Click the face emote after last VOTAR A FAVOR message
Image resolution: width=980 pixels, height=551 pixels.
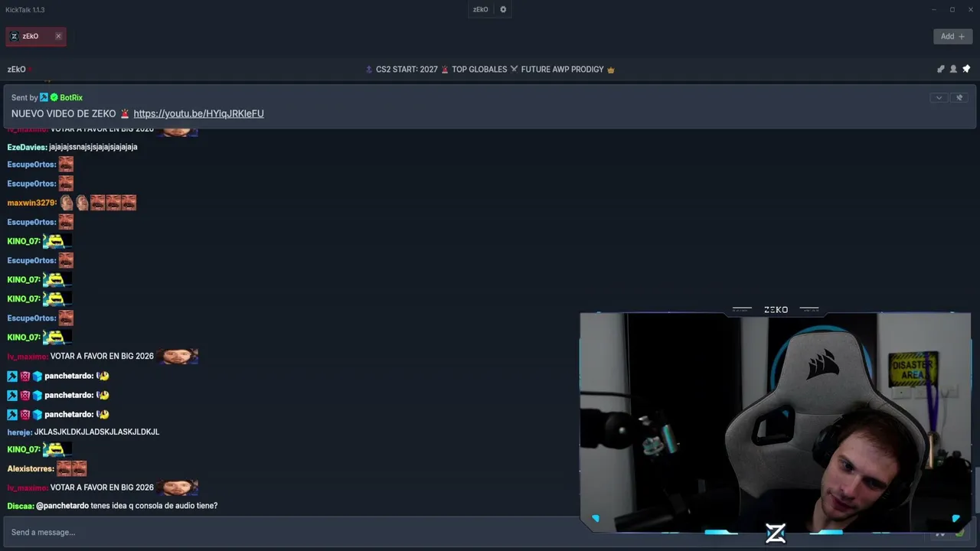coord(178,487)
